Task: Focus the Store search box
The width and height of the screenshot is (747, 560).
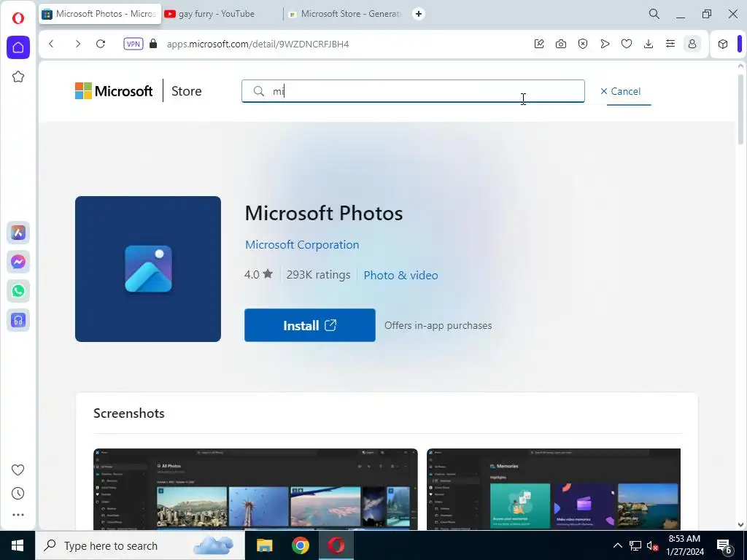Action: tap(413, 91)
